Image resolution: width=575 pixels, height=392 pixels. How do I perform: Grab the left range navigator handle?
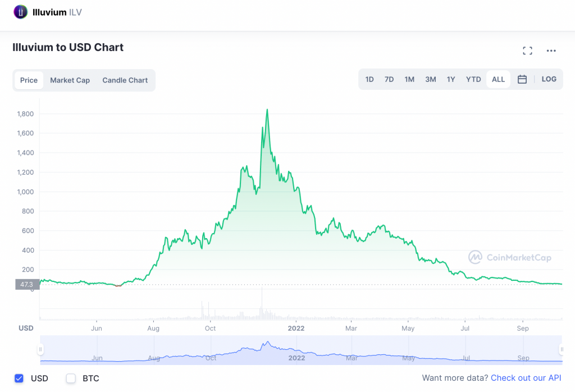(40, 349)
